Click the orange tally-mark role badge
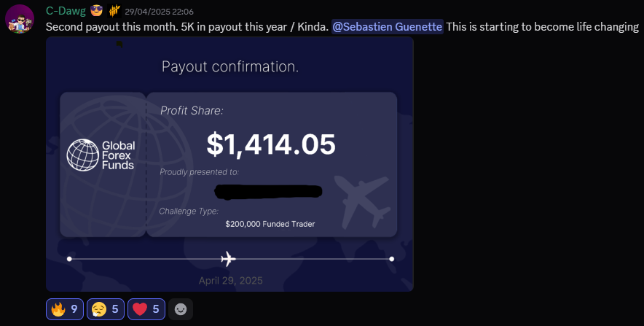This screenshot has height=326, width=644. pyautogui.click(x=115, y=12)
